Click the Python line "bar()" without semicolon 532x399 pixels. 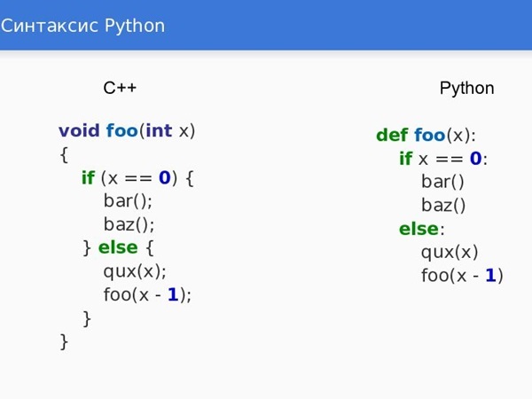[442, 182]
